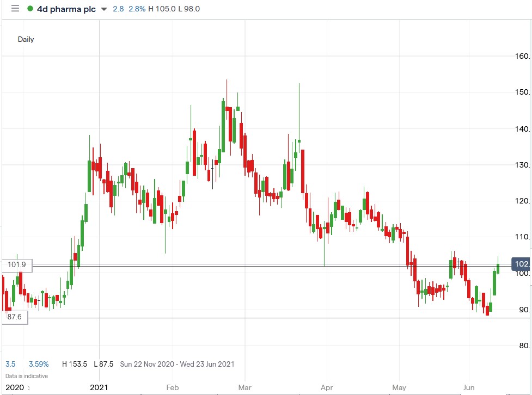The height and width of the screenshot is (395, 532).
Task: Open the hamburger menu
Action: coord(15,9)
